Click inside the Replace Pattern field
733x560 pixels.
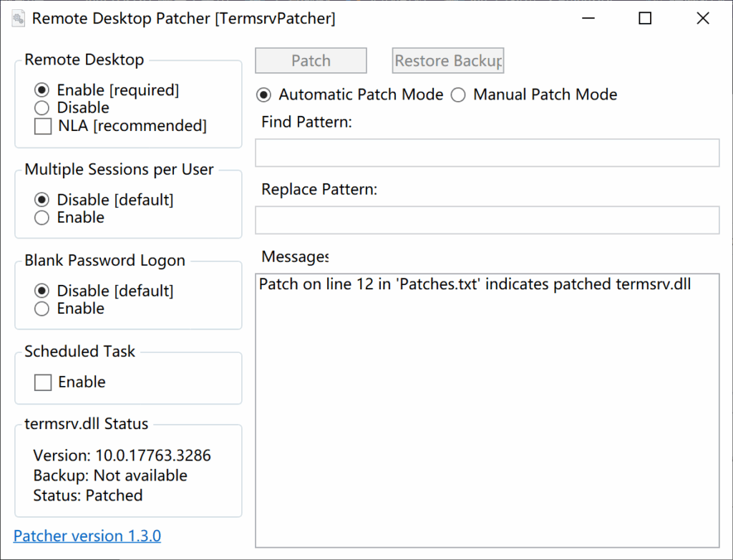click(487, 220)
